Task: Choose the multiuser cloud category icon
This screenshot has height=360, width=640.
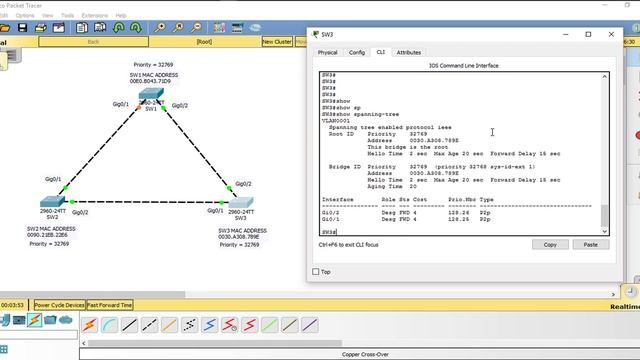Action: (66, 320)
